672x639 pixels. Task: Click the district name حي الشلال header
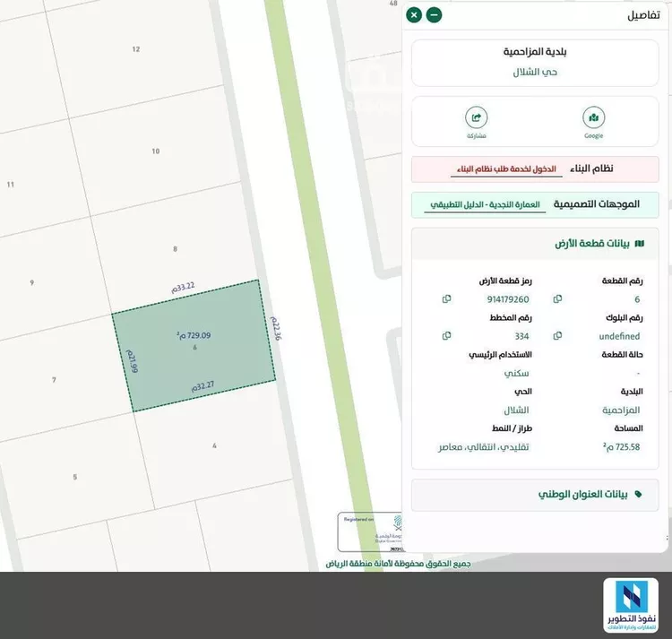click(x=535, y=72)
